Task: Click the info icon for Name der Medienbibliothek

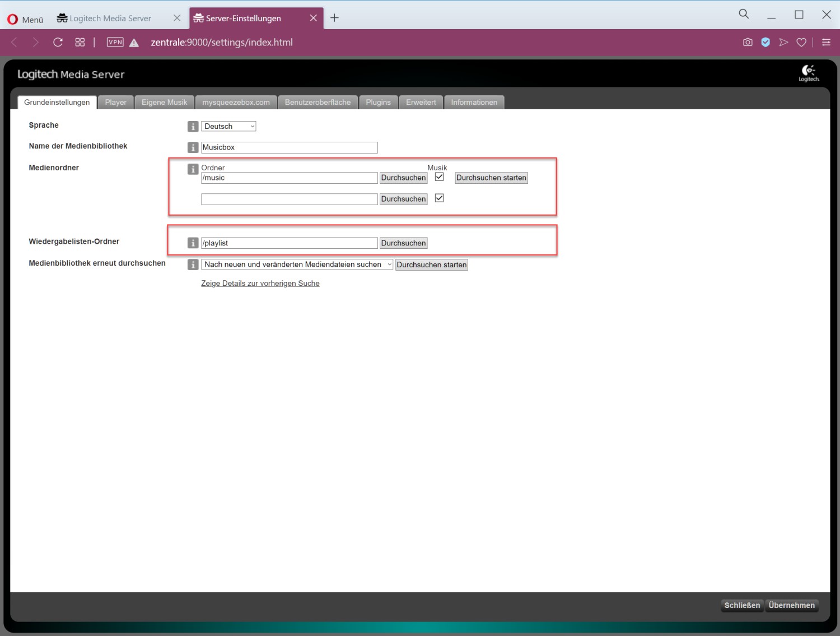Action: coord(193,147)
